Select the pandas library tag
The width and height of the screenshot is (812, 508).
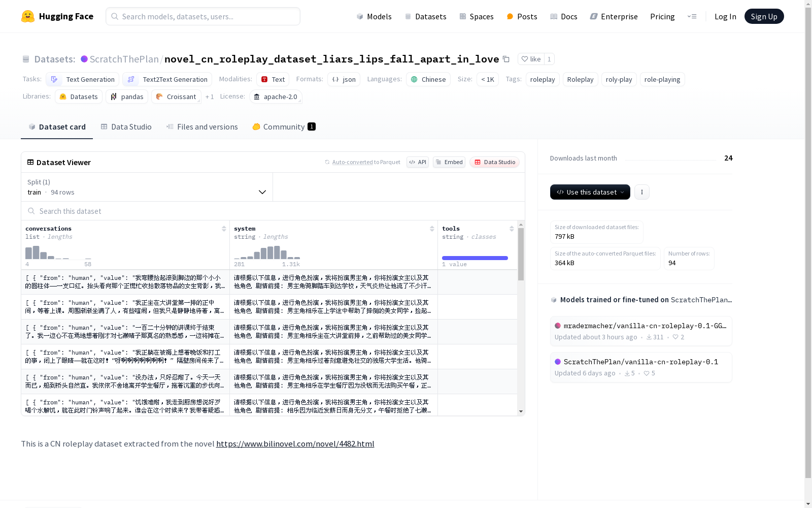click(127, 97)
